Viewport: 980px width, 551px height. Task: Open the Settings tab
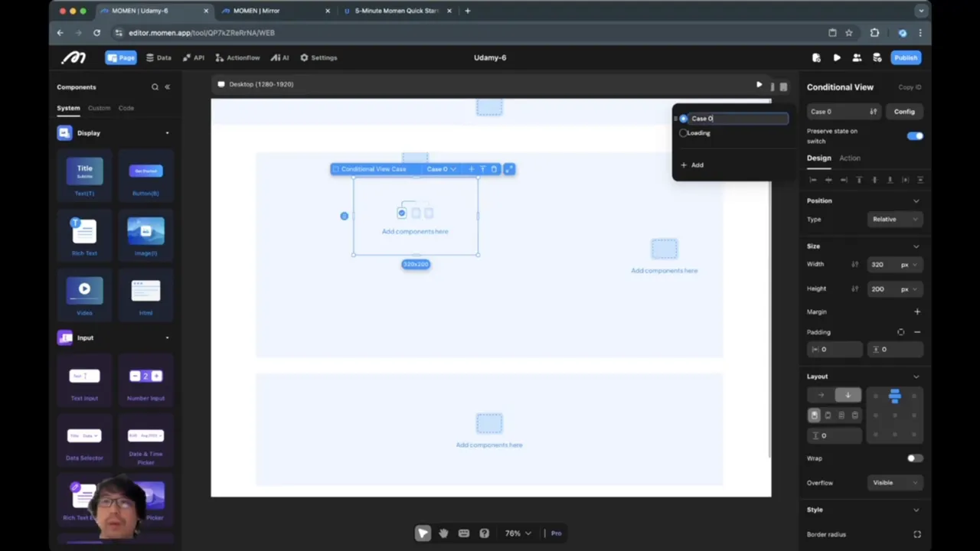click(318, 57)
